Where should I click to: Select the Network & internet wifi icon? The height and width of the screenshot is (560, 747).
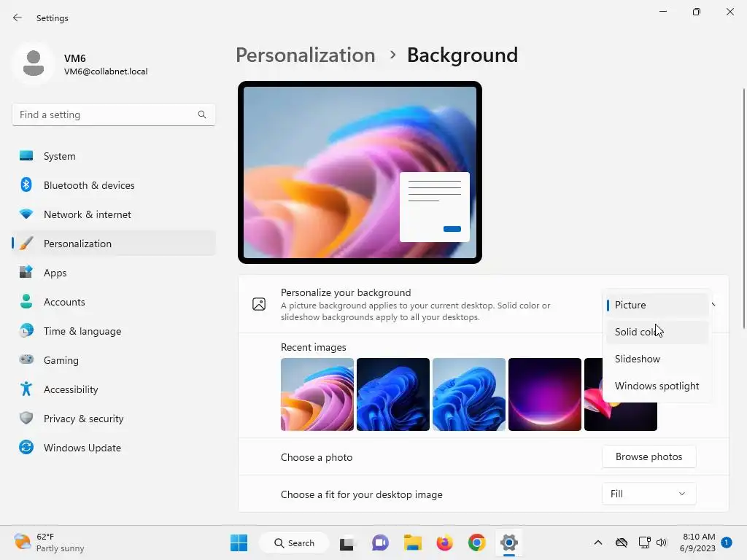point(26,214)
